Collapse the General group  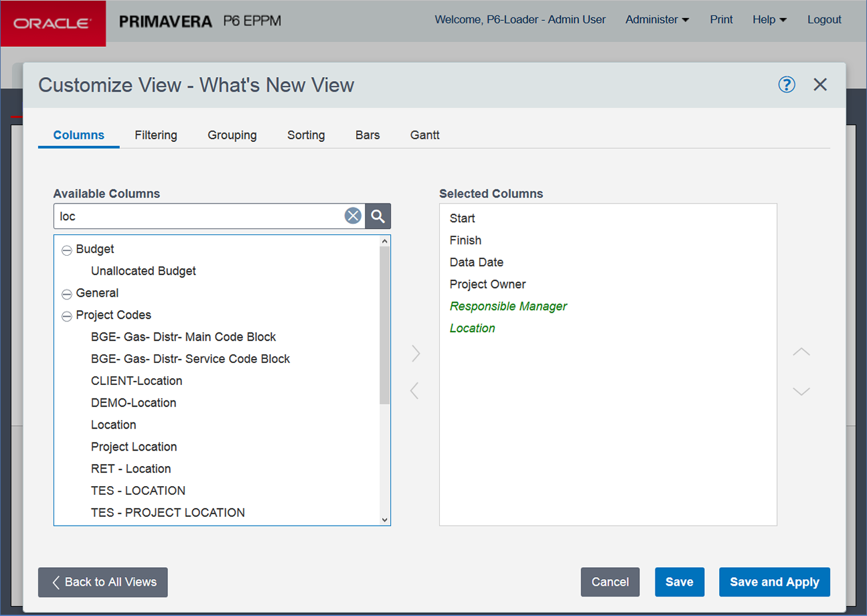(x=66, y=294)
